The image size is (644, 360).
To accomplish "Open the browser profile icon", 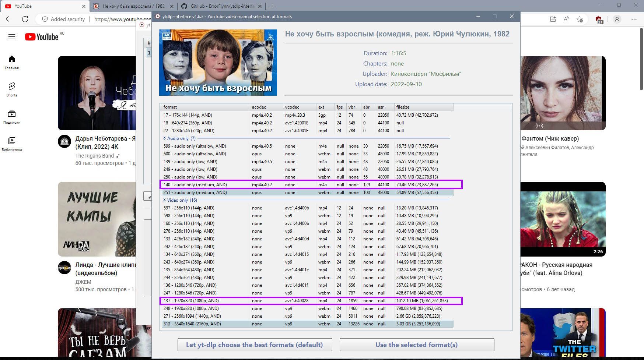I will click(x=617, y=19).
